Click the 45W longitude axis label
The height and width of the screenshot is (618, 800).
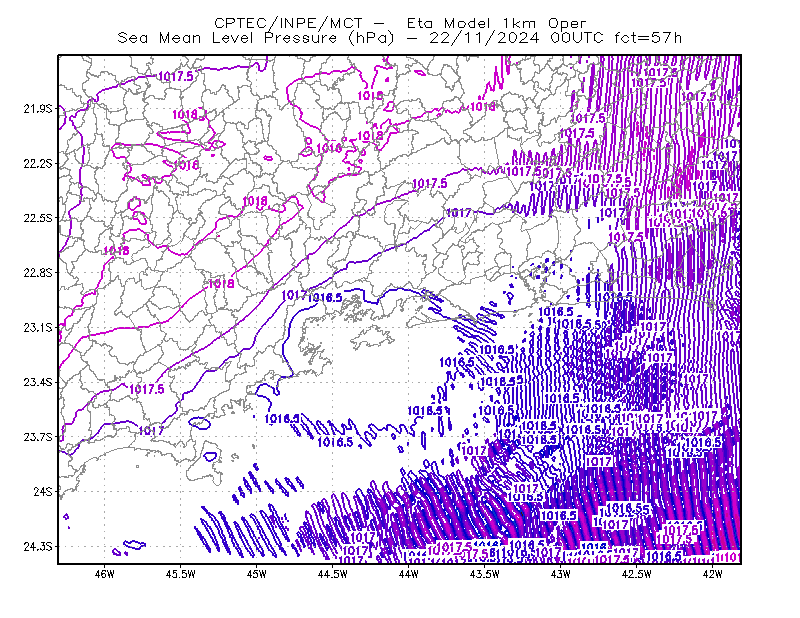257,574
